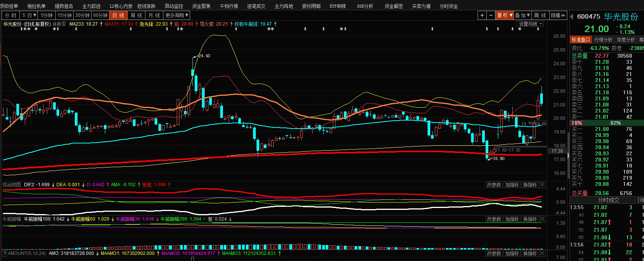Click the 华光股份 stock name title
This screenshot has width=644, height=261.
click(x=621, y=17)
